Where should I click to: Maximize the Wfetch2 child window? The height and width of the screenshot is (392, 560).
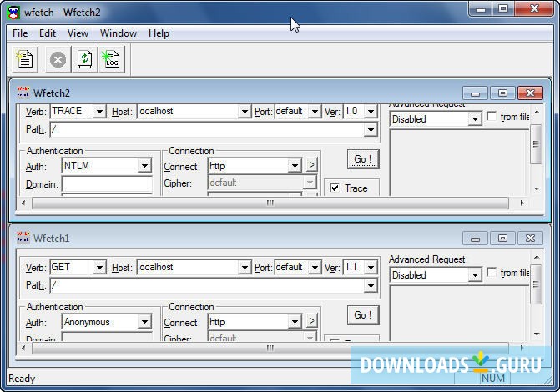(x=502, y=93)
